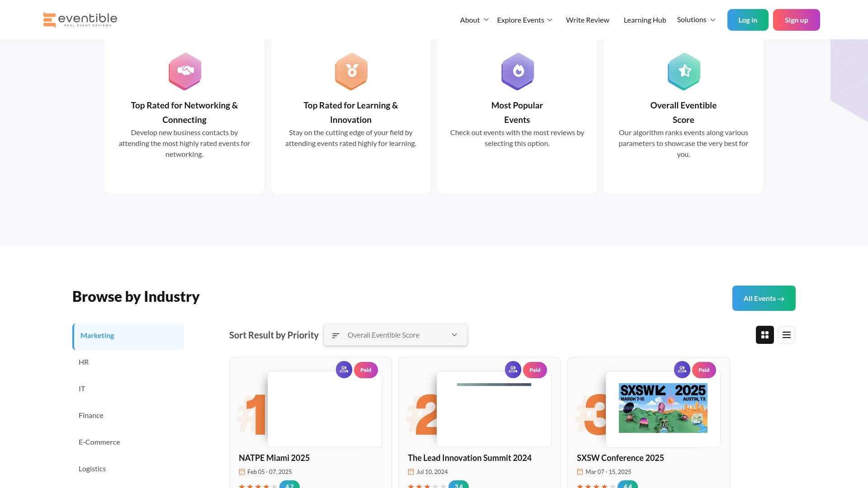868x488 pixels.
Task: Click NATPE Miami 2025 blank thumbnail
Action: point(325,409)
